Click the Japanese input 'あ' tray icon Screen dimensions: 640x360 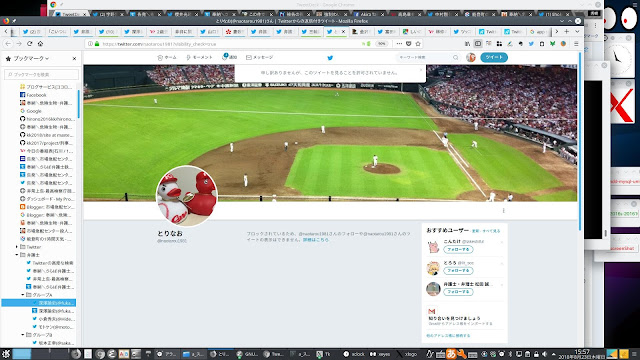[451, 353]
